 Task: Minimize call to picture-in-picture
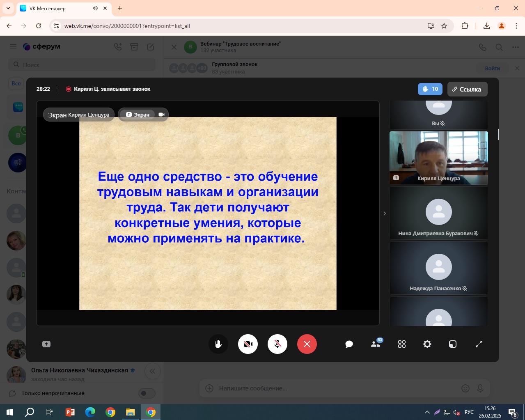pyautogui.click(x=453, y=344)
